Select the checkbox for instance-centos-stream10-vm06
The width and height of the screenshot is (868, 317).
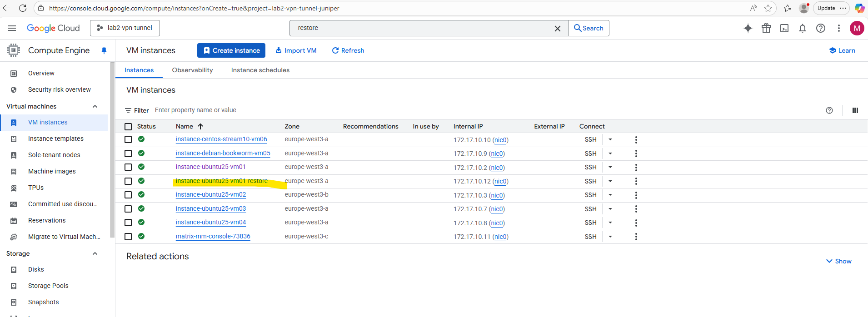coord(128,139)
